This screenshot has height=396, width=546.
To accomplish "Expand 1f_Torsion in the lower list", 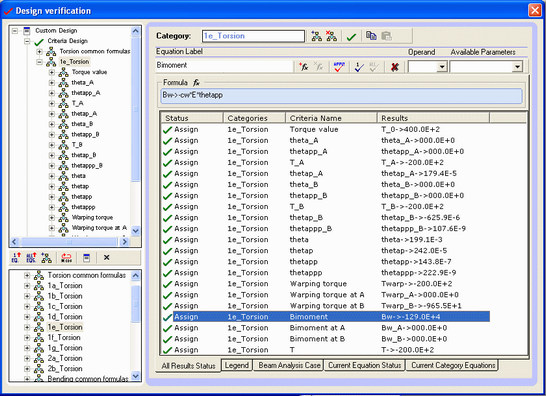I will (x=27, y=337).
